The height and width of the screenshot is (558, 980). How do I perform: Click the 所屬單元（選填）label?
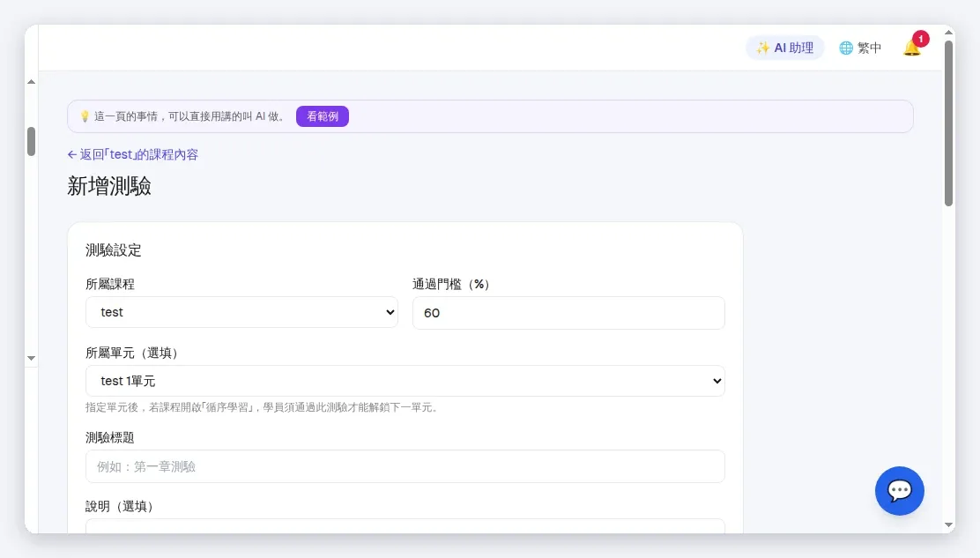click(132, 353)
